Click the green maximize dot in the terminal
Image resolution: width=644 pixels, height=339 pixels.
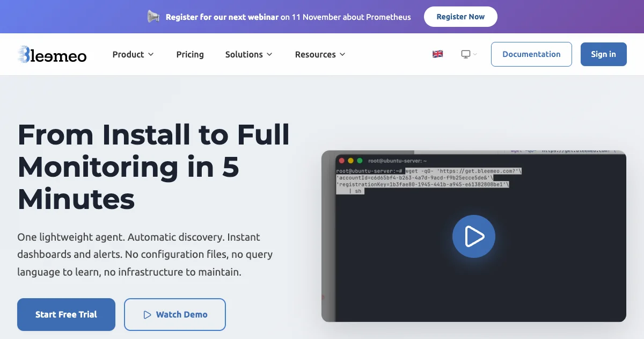tap(360, 161)
